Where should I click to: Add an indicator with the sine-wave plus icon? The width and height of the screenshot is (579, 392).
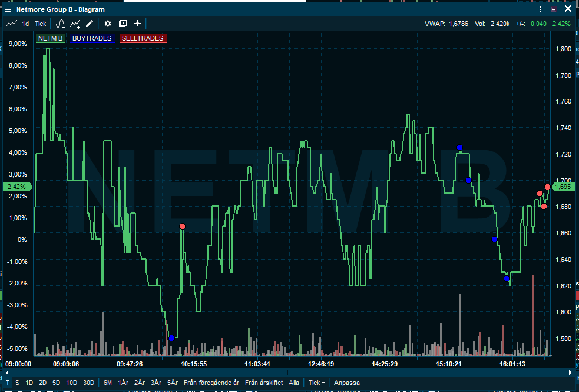pos(60,24)
